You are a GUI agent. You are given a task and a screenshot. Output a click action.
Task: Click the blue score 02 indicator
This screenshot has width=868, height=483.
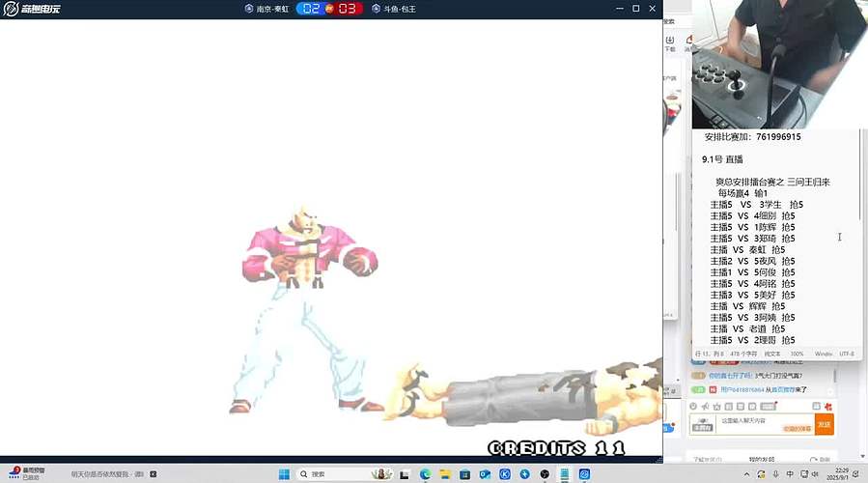311,9
